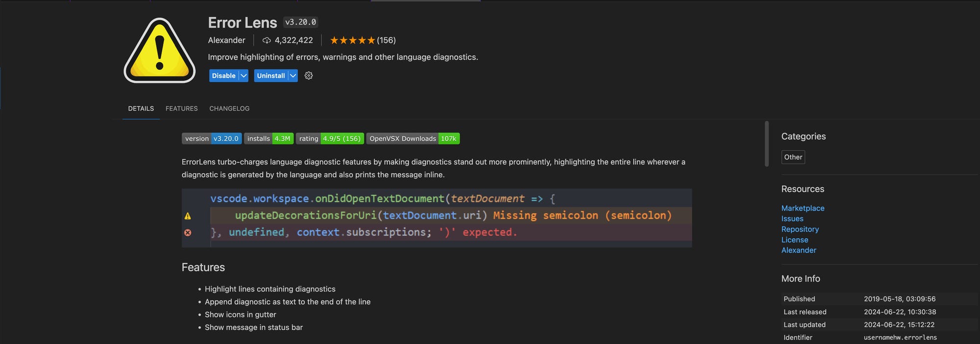Click the installs 4.3M badge
This screenshot has height=344, width=980.
click(x=269, y=139)
